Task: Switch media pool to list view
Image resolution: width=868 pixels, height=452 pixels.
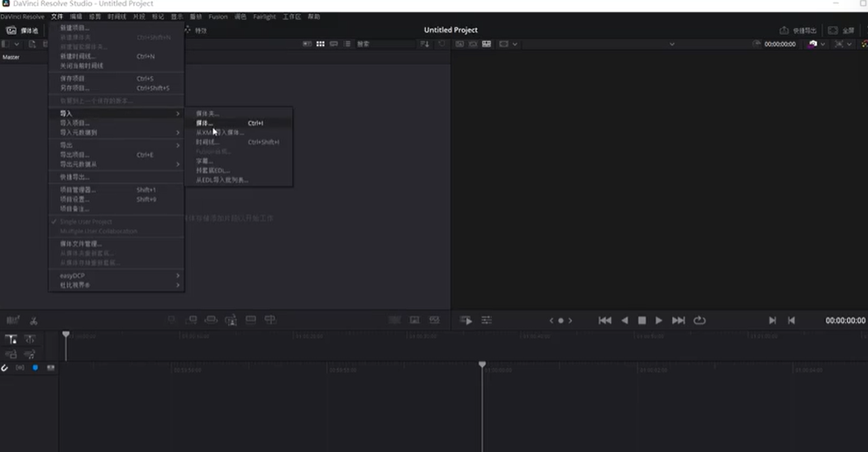Action: [x=347, y=44]
